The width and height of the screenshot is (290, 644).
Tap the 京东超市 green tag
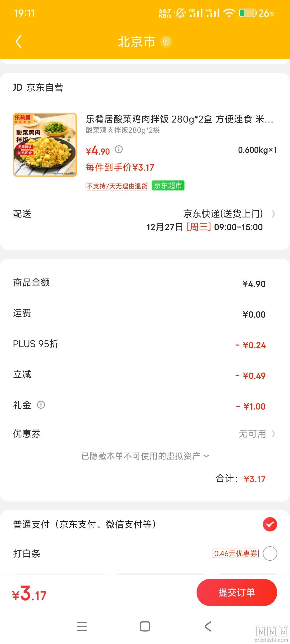(168, 185)
